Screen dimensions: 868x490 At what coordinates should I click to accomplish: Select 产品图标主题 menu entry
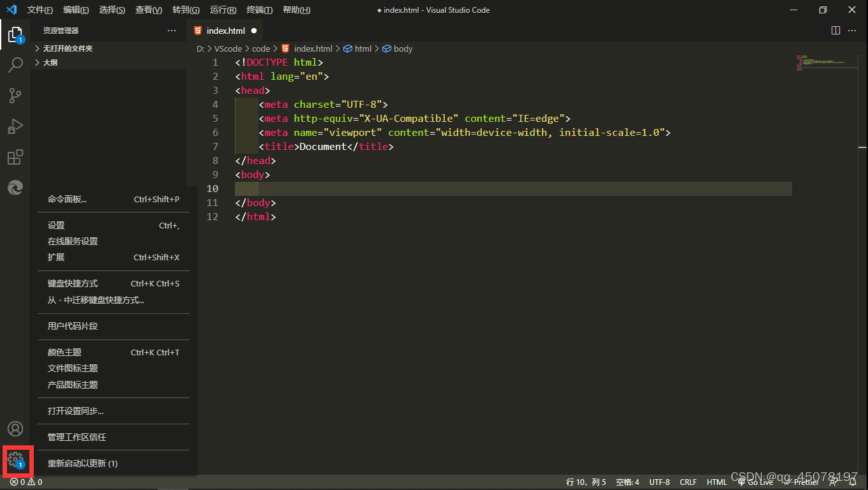coord(114,385)
